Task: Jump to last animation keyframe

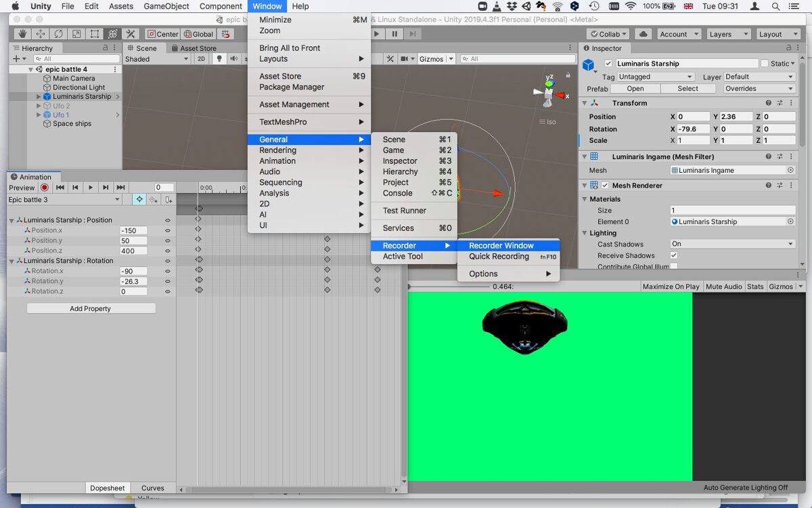Action: (x=120, y=188)
